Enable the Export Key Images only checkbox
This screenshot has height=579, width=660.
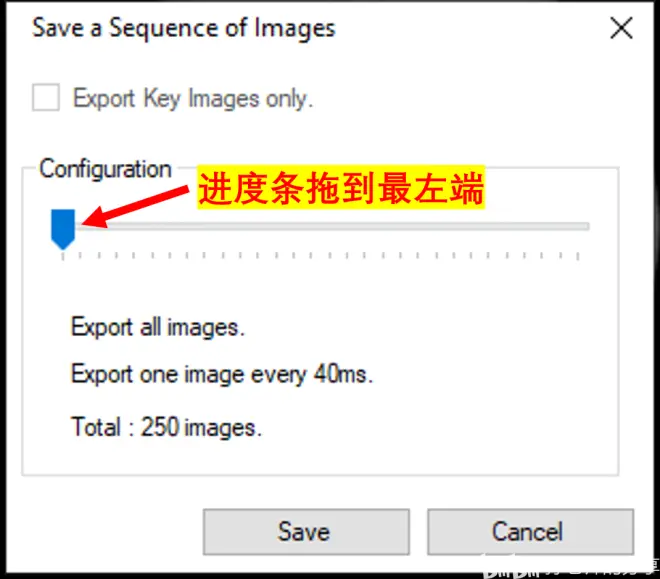[46, 97]
